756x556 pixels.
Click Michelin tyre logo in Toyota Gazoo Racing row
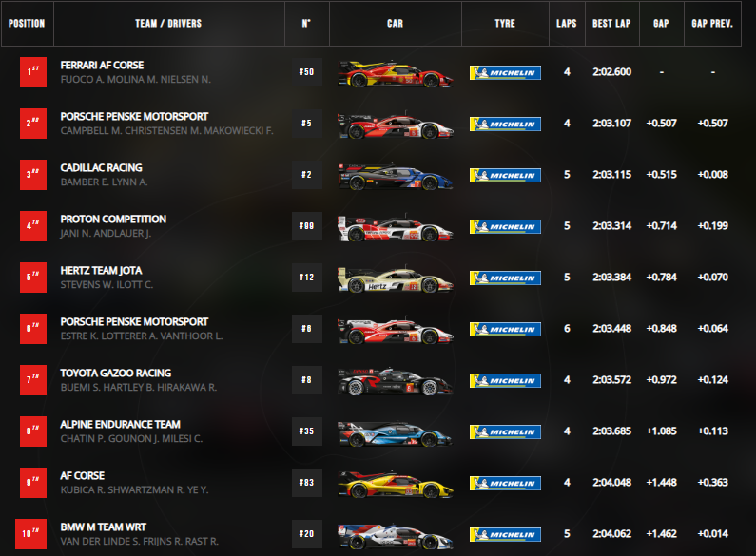coord(505,380)
